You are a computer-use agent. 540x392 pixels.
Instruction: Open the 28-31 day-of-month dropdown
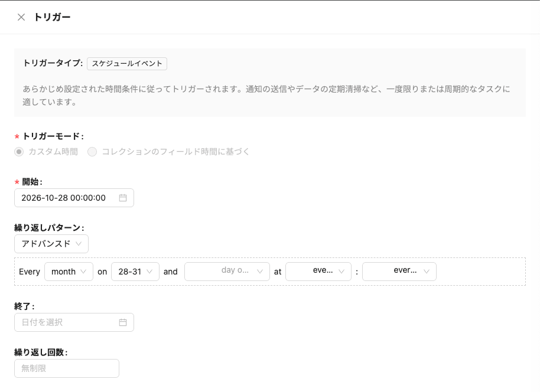point(135,272)
